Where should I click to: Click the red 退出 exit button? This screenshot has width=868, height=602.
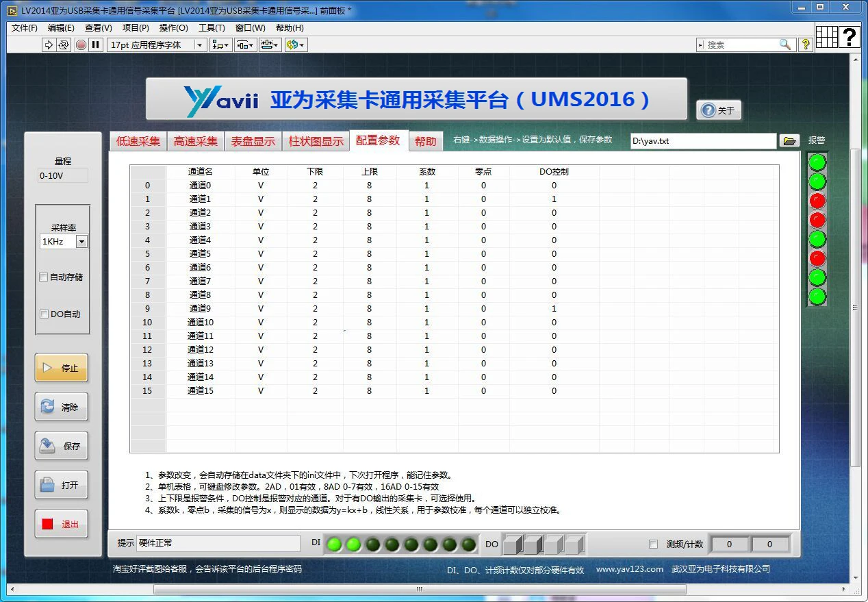point(62,524)
